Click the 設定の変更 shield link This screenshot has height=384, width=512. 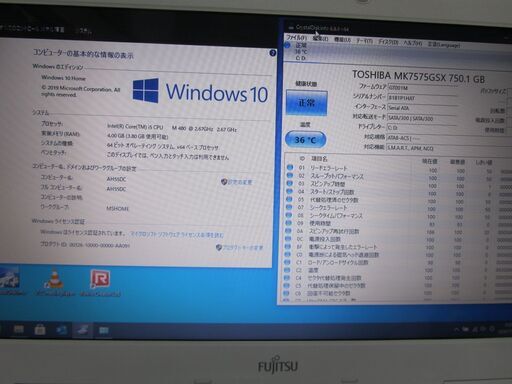pos(237,182)
